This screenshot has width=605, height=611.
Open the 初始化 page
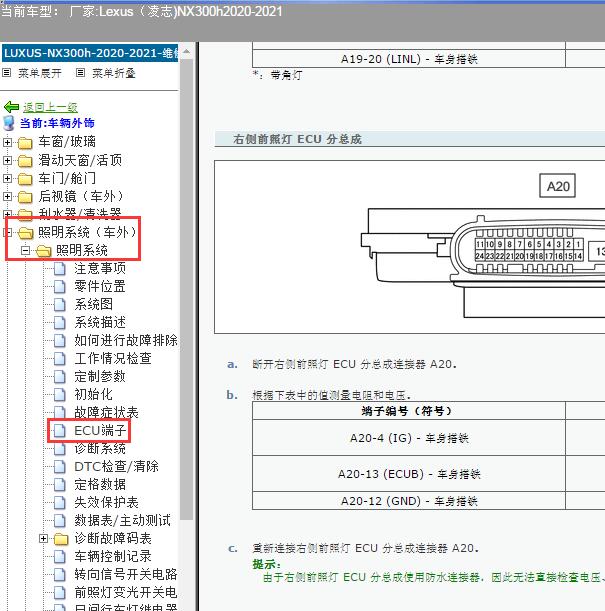click(93, 394)
